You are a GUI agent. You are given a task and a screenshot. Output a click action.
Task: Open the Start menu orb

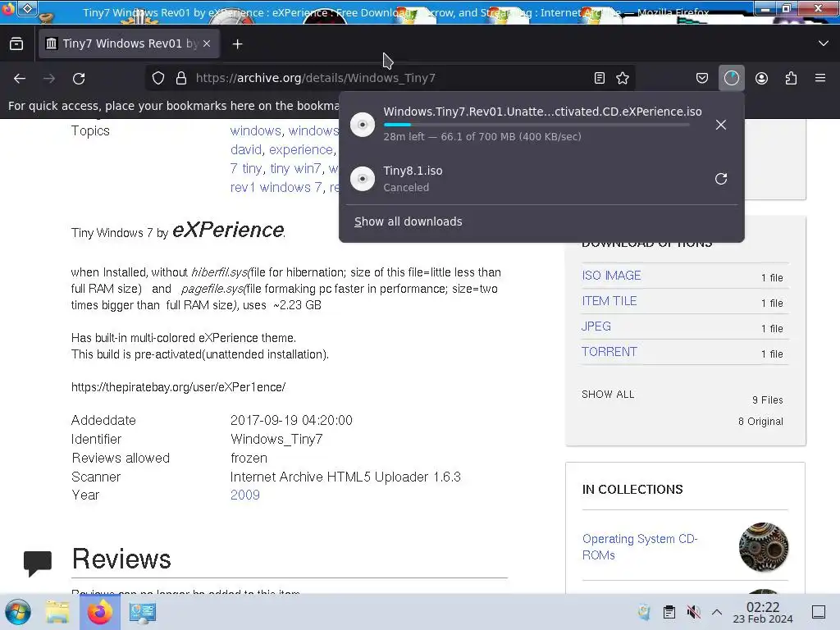point(18,612)
